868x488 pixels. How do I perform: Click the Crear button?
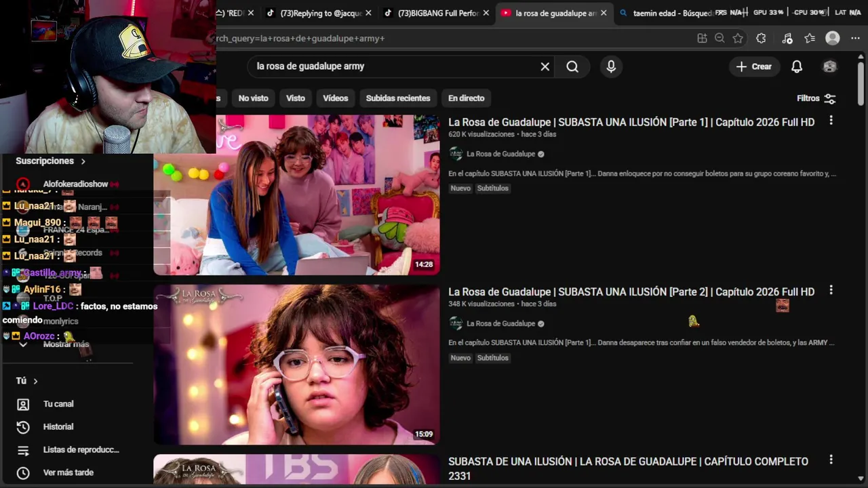pos(753,66)
